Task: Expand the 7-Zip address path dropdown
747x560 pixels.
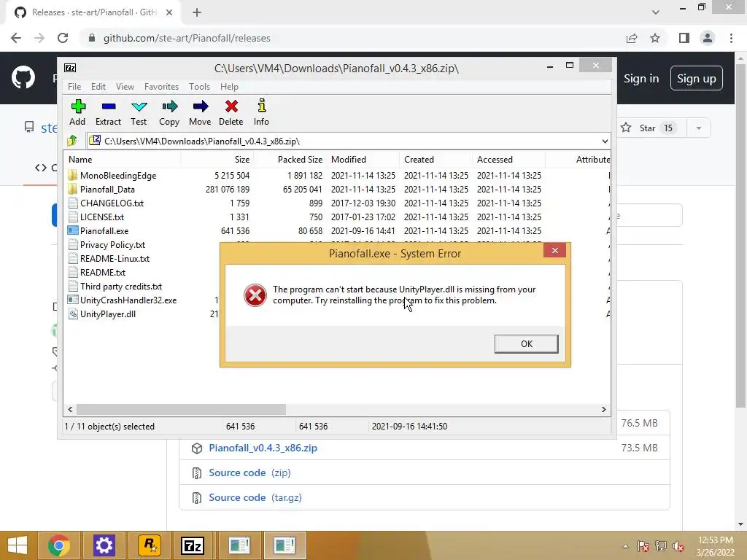Action: 605,141
